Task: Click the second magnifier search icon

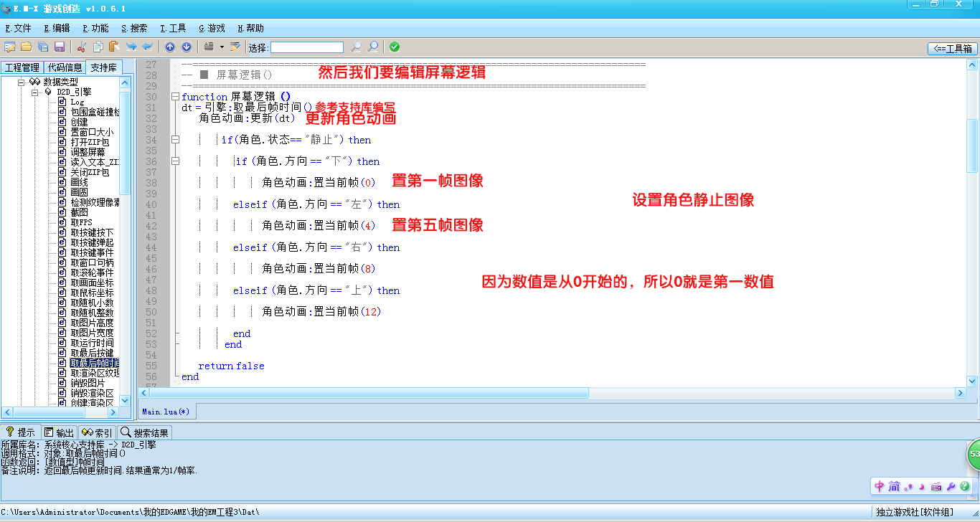Action: 373,47
